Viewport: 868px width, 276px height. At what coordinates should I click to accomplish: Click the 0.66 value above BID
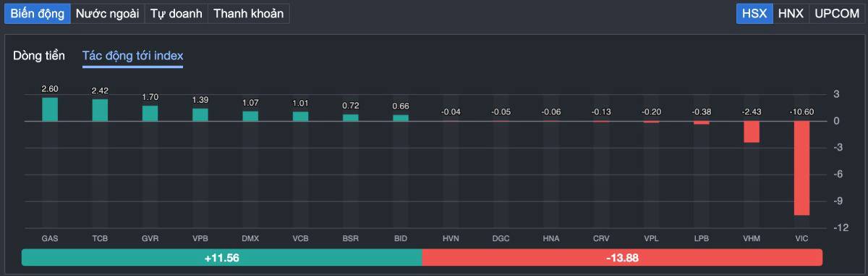coord(401,106)
